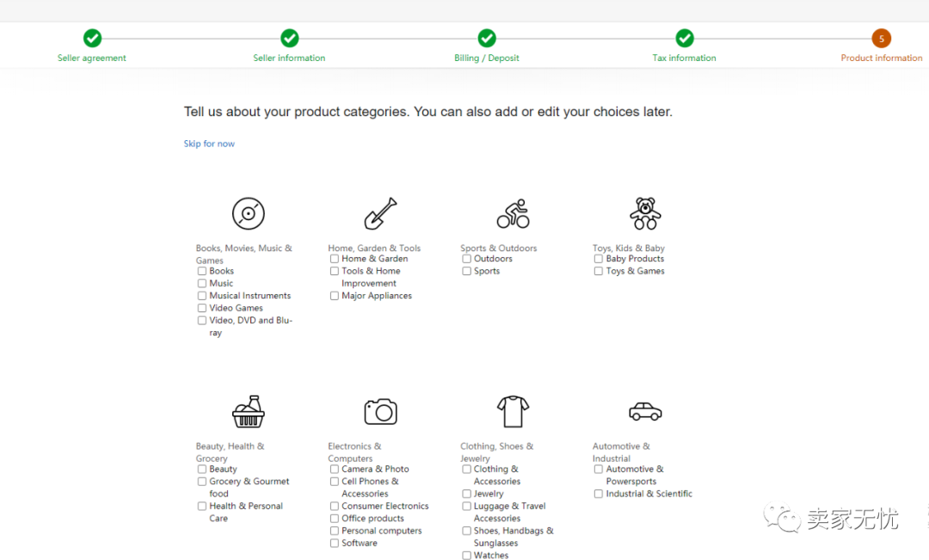The height and width of the screenshot is (560, 929).
Task: Check Video, DVD and Blu-ray checkbox
Action: (x=202, y=320)
